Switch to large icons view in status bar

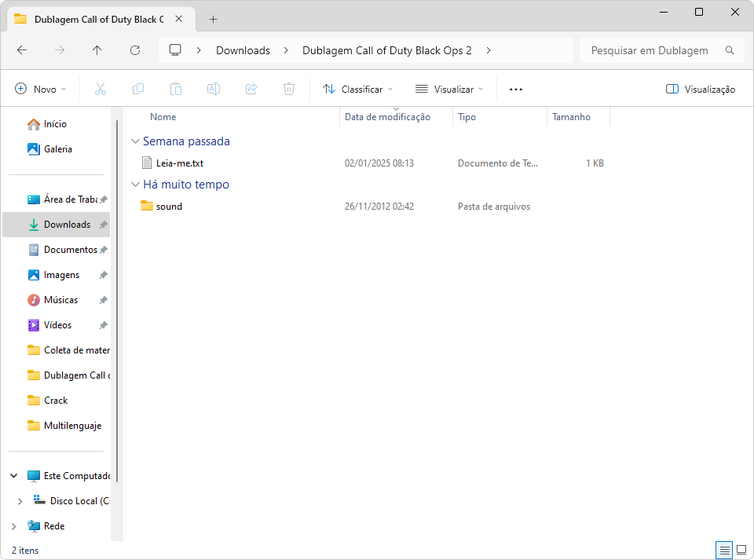[x=741, y=550]
